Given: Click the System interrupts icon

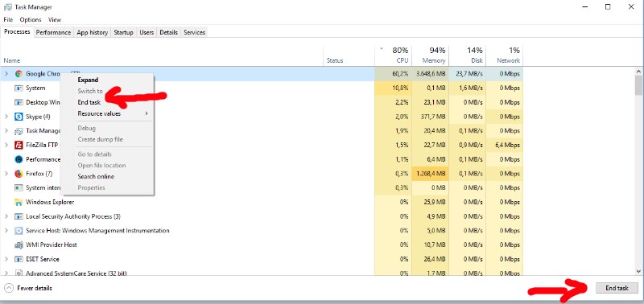Looking at the screenshot, I should pyautogui.click(x=19, y=188).
